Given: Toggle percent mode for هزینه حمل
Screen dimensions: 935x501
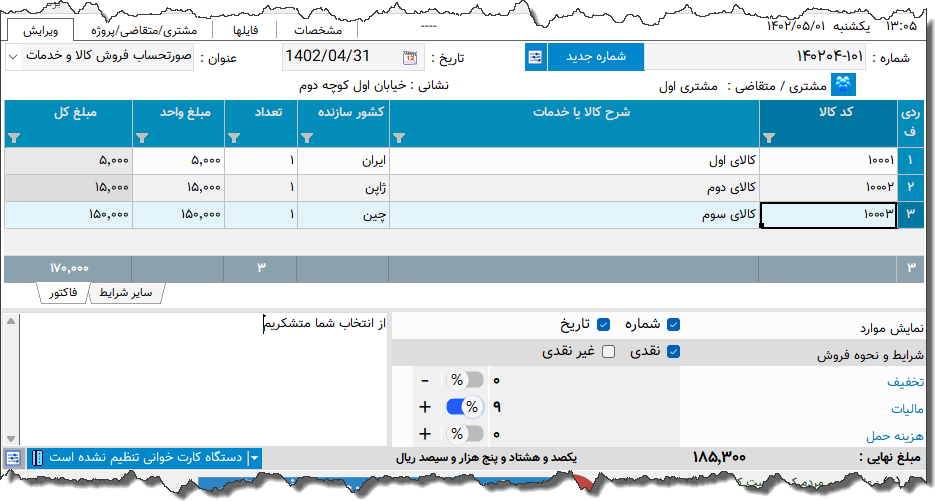Looking at the screenshot, I should tap(465, 434).
